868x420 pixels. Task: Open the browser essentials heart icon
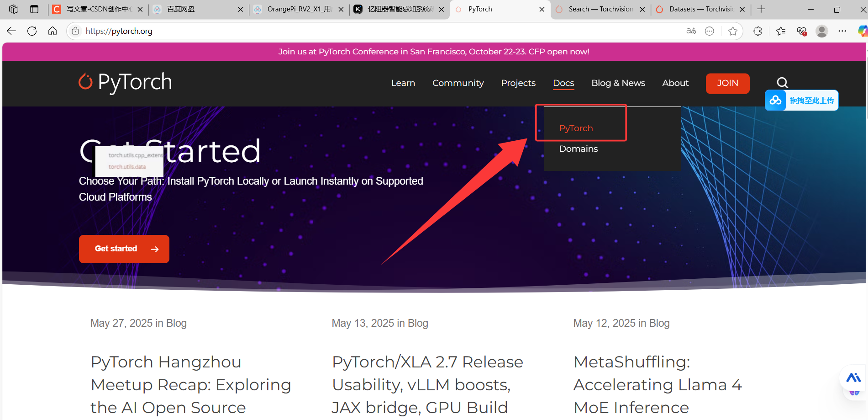coord(802,31)
